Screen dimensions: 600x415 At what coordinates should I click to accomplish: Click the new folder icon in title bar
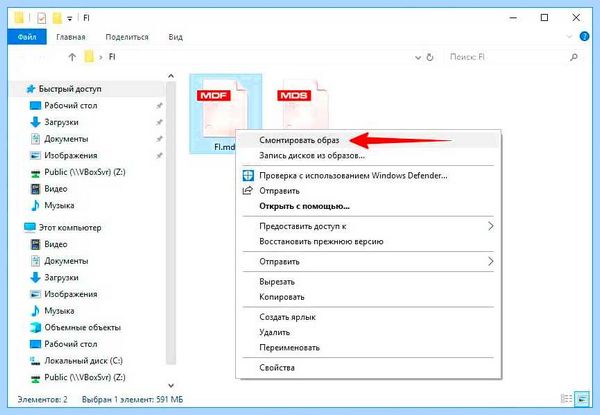coord(57,18)
